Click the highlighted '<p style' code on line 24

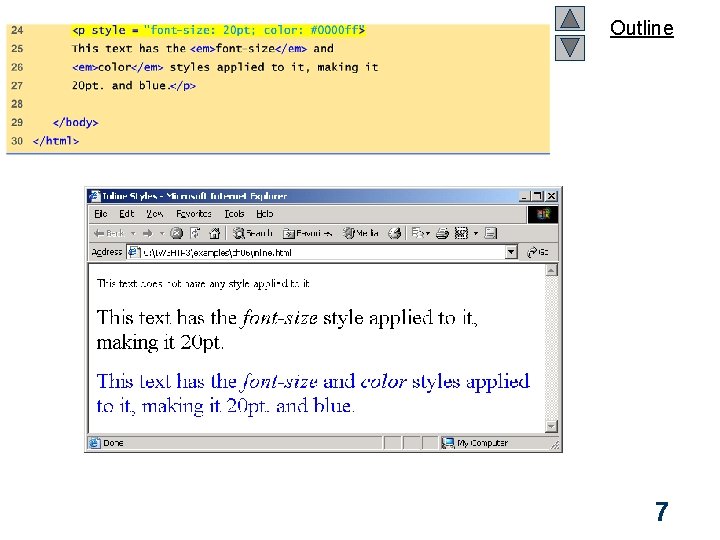pyautogui.click(x=99, y=30)
